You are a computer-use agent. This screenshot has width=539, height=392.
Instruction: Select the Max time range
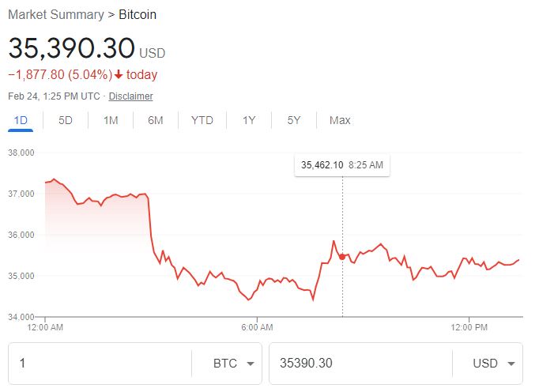tap(340, 120)
